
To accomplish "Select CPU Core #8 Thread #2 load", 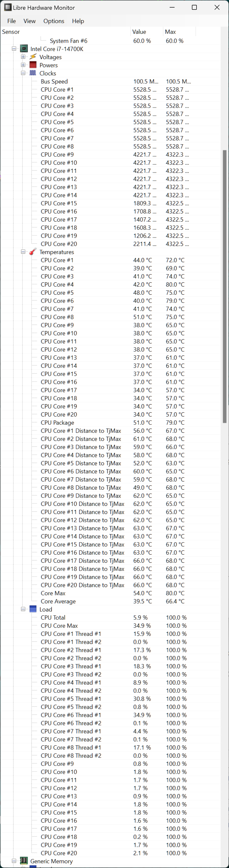I will point(110,755).
